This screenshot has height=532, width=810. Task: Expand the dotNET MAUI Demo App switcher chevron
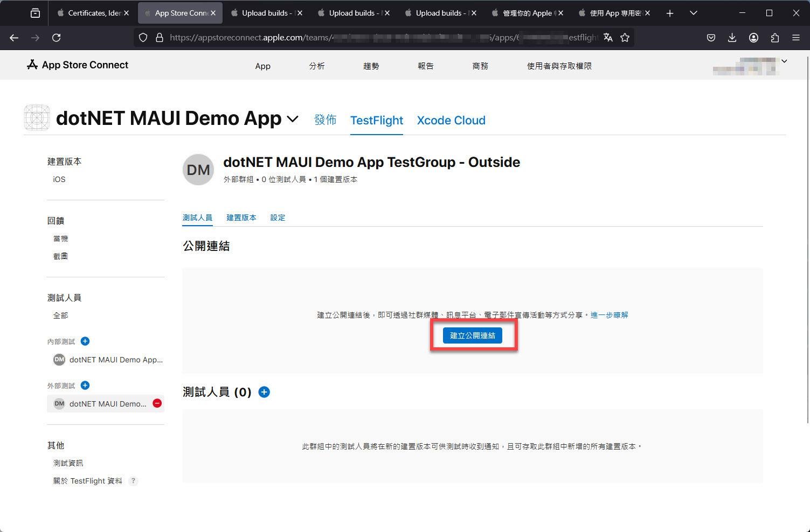(x=293, y=119)
